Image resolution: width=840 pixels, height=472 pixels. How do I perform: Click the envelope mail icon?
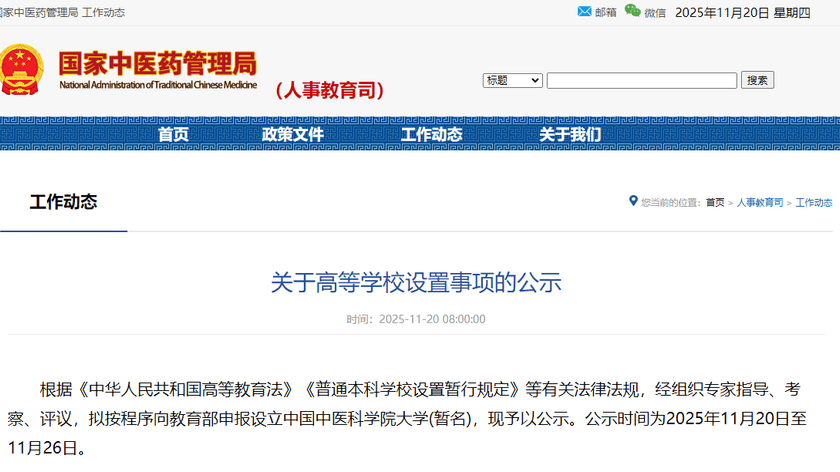click(x=585, y=12)
